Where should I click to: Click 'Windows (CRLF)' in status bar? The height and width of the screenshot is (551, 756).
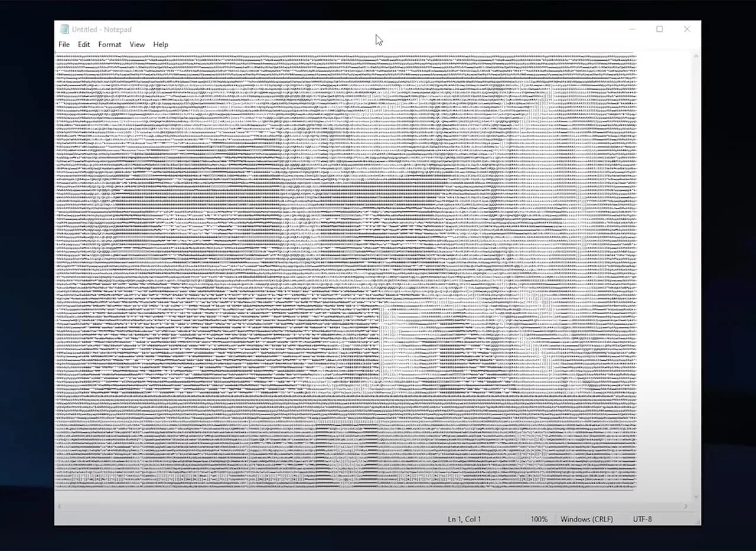pyautogui.click(x=586, y=519)
